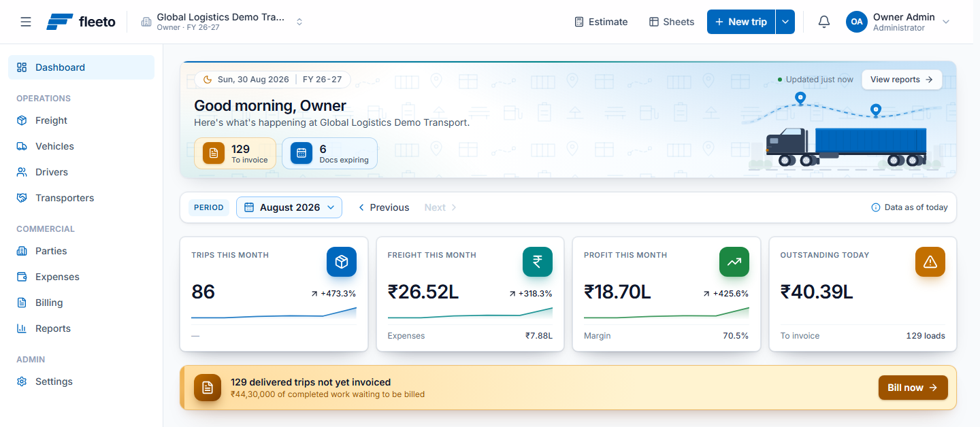Screen dimensions: 980x427
Task: Click the Trips this month sparkline chart
Action: [x=274, y=313]
